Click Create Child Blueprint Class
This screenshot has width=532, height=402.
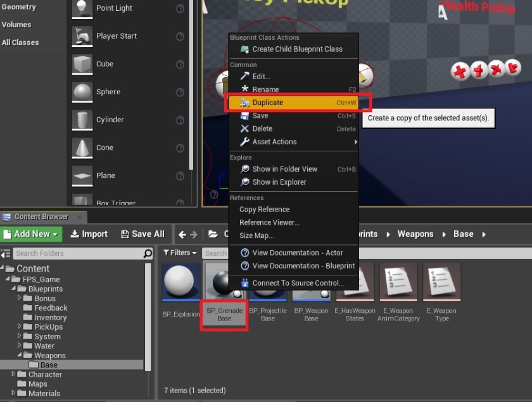click(297, 49)
